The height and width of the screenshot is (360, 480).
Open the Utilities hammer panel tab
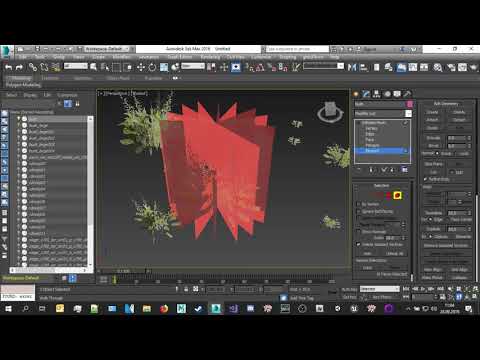pyautogui.click(x=407, y=94)
